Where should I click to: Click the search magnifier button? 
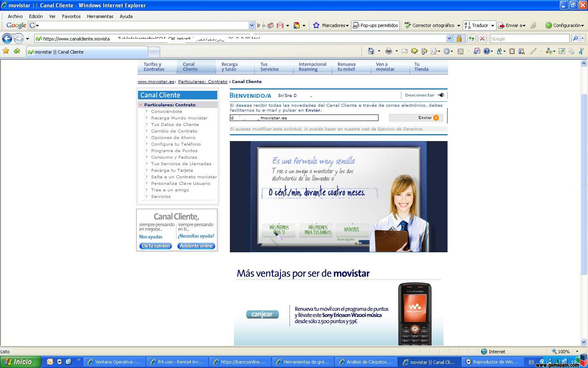click(x=575, y=38)
